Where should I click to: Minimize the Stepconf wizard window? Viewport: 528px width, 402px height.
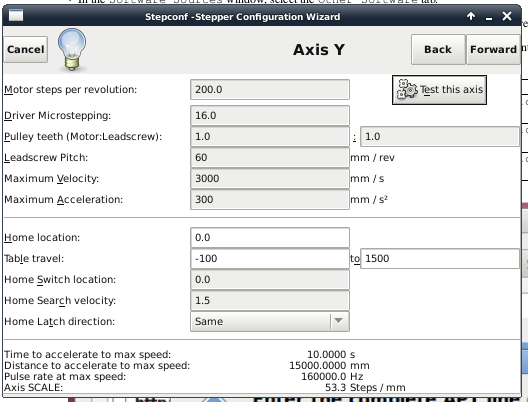489,17
